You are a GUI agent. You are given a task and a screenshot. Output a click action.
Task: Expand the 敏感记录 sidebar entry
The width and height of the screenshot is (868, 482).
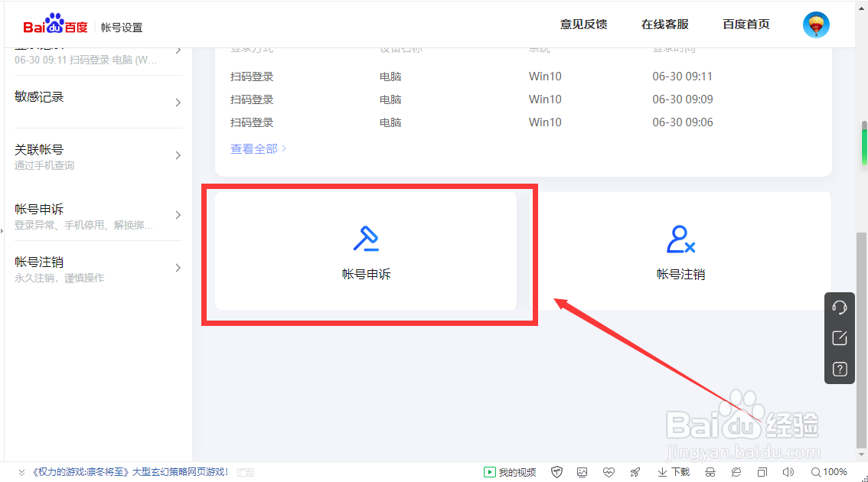pyautogui.click(x=97, y=96)
